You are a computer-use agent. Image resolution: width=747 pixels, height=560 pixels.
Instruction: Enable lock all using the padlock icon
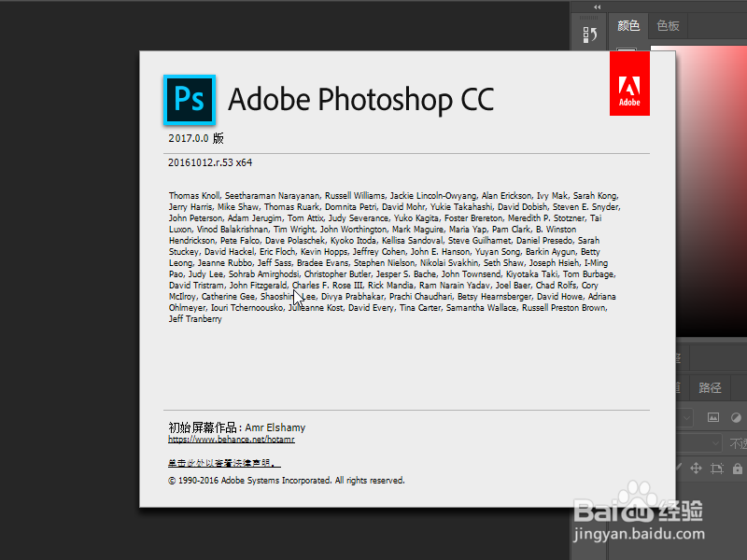coord(738,468)
